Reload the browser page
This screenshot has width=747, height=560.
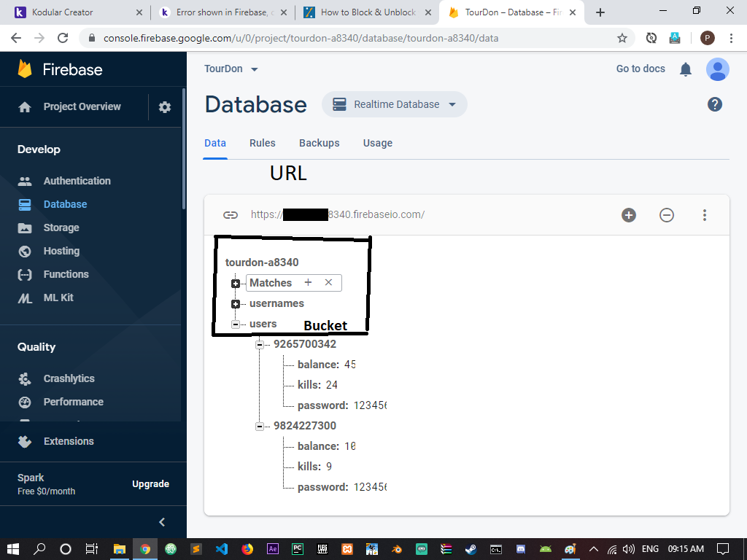click(x=63, y=38)
